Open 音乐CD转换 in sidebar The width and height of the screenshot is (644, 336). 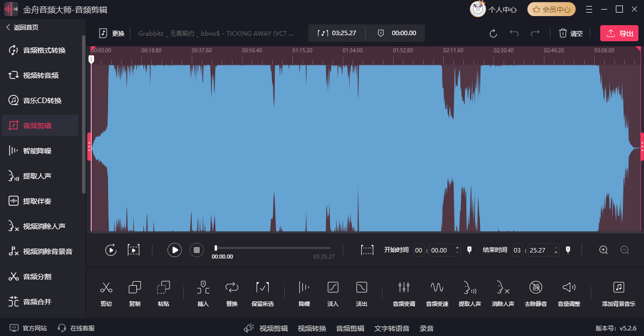tap(40, 101)
